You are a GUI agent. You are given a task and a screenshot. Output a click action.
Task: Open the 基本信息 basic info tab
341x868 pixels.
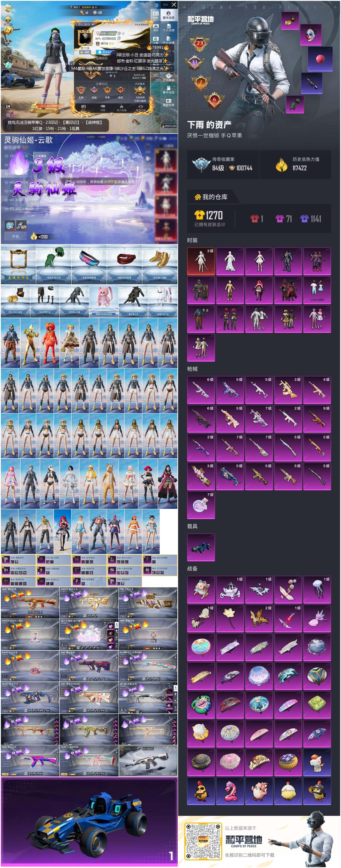(168, 15)
